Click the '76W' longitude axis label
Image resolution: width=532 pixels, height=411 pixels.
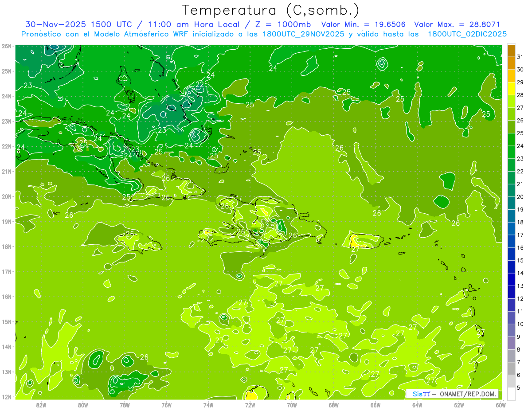(x=167, y=404)
